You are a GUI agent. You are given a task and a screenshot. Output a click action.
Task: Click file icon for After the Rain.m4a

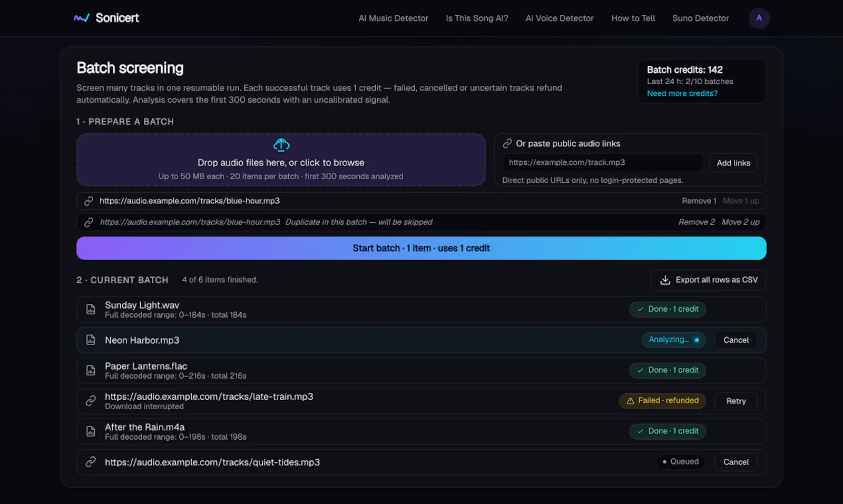tap(91, 432)
